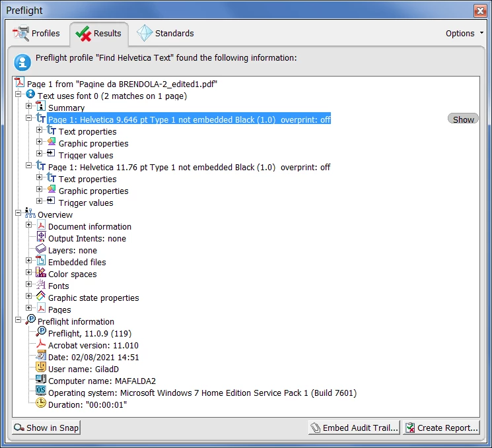The image size is (492, 448).
Task: Select 'Page 1: Helvetica 11.76 pt' result row
Action: click(x=190, y=168)
